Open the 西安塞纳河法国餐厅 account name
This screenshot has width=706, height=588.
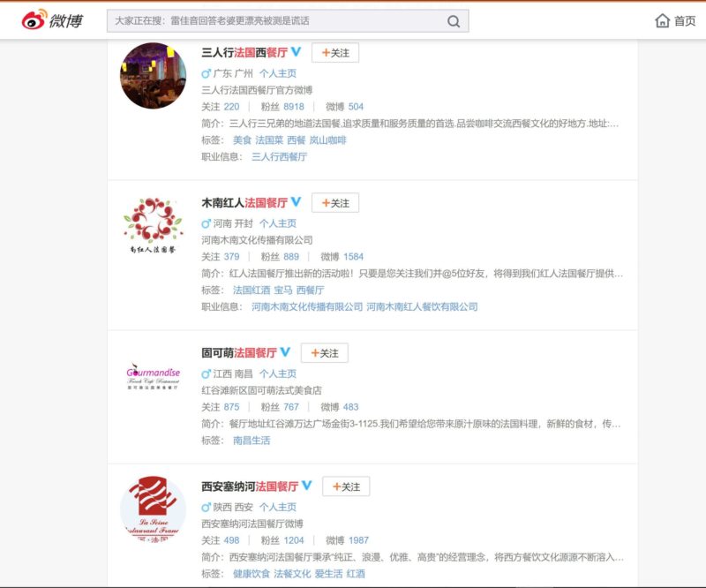250,486
